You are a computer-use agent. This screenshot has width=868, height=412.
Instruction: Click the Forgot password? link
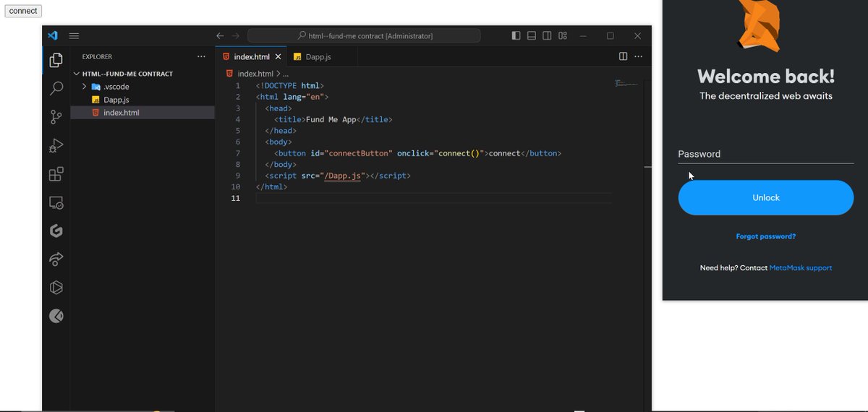[765, 236]
